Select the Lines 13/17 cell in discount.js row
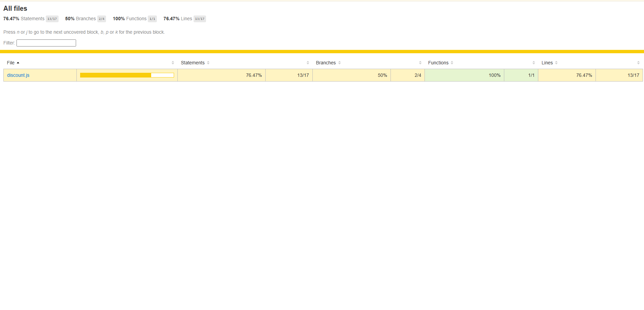Viewport: 644px width, 310px height. 619,75
